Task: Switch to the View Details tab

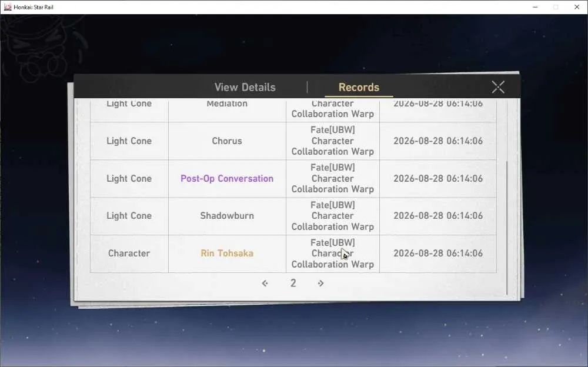Action: point(245,87)
